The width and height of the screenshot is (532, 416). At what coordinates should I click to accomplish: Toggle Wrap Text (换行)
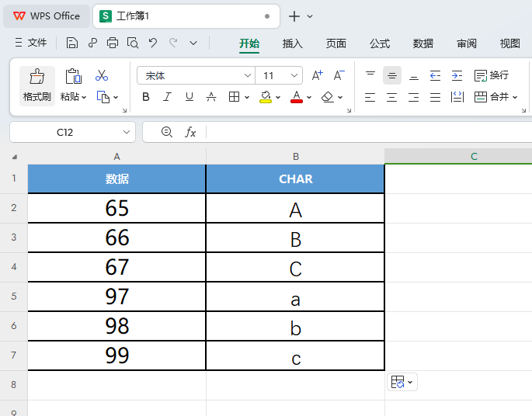(x=492, y=75)
